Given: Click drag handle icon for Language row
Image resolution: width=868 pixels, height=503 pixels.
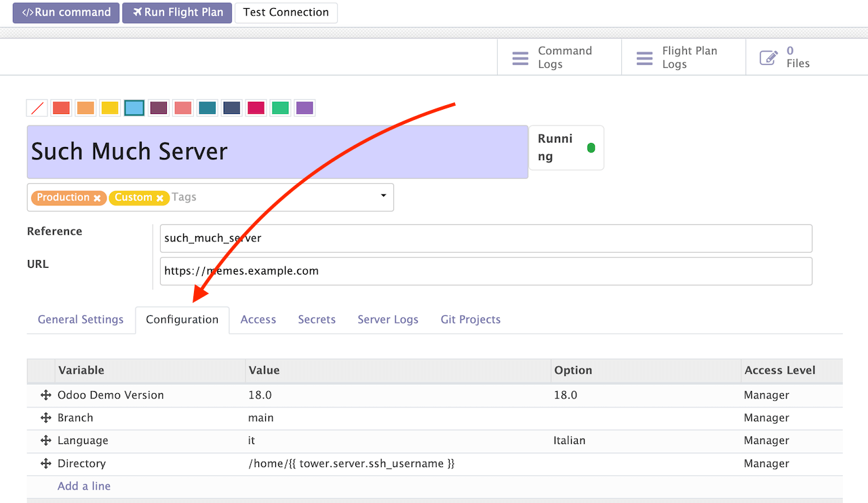Looking at the screenshot, I should click(46, 441).
